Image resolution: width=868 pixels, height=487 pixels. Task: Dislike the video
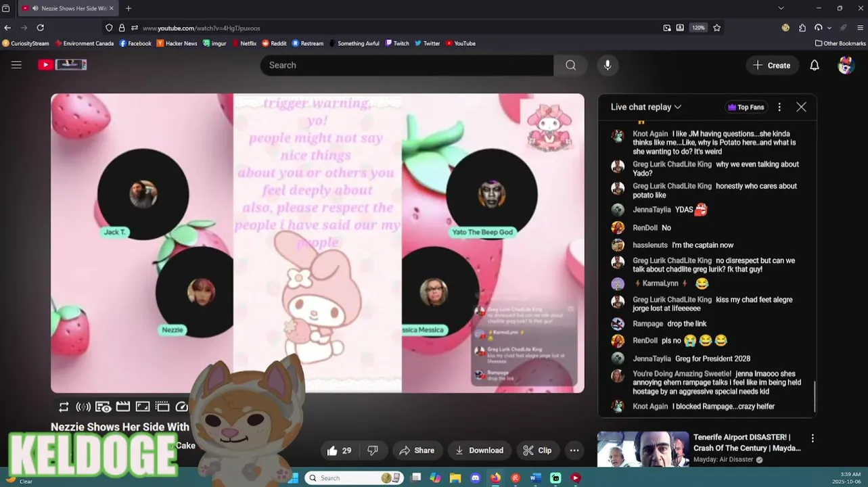point(373,450)
